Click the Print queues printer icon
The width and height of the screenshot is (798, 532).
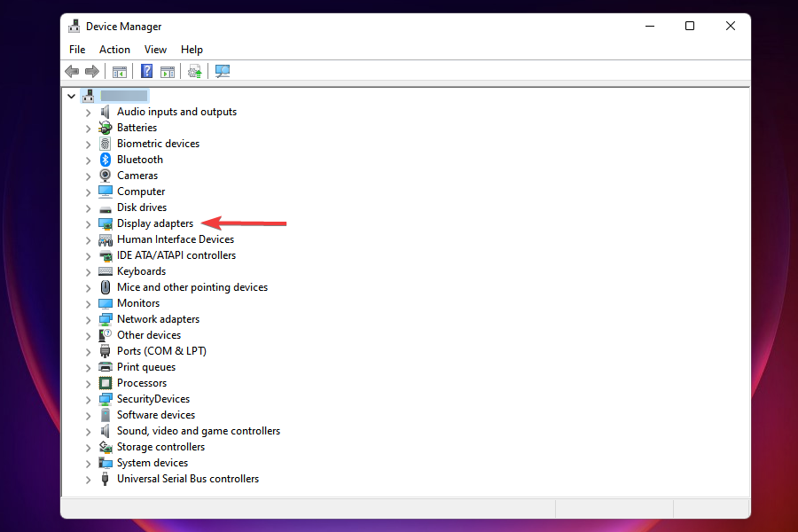106,367
